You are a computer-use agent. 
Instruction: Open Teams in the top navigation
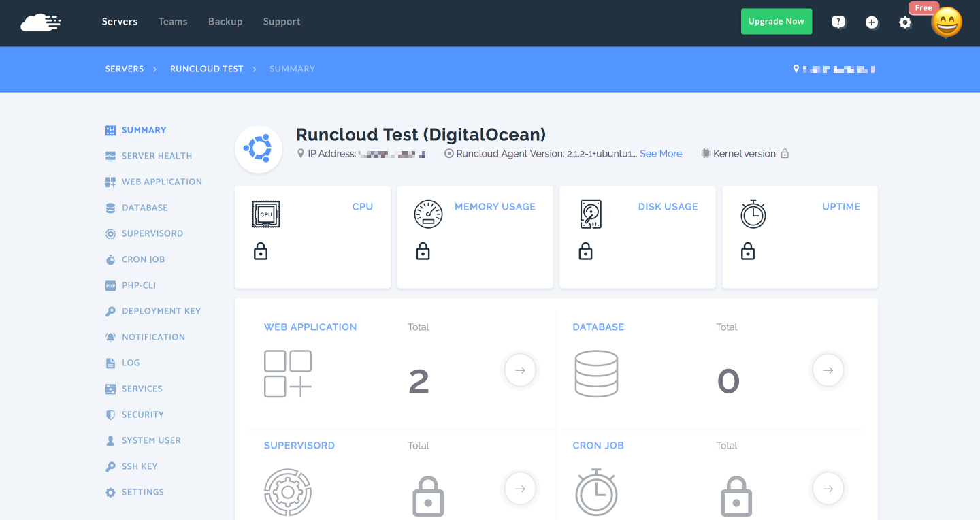click(173, 22)
